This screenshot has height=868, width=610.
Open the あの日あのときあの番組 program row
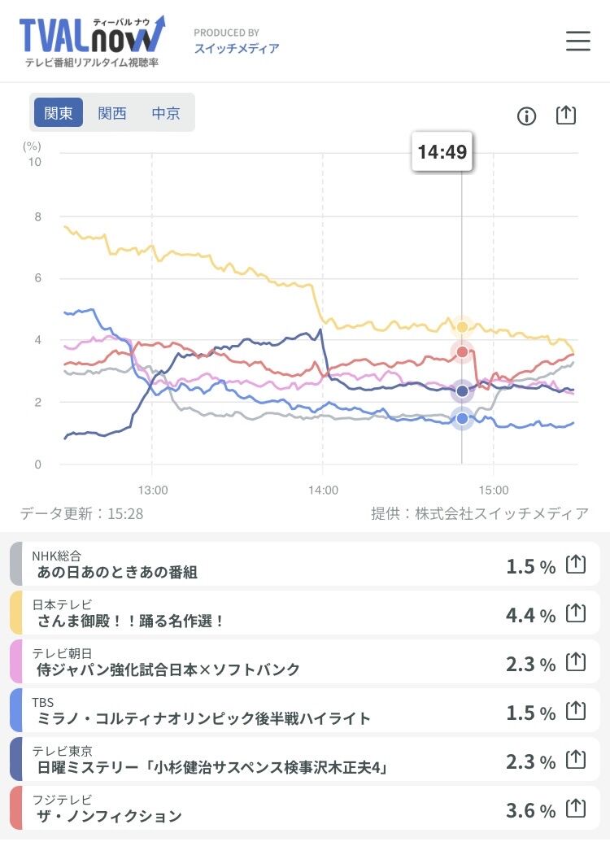click(x=305, y=564)
